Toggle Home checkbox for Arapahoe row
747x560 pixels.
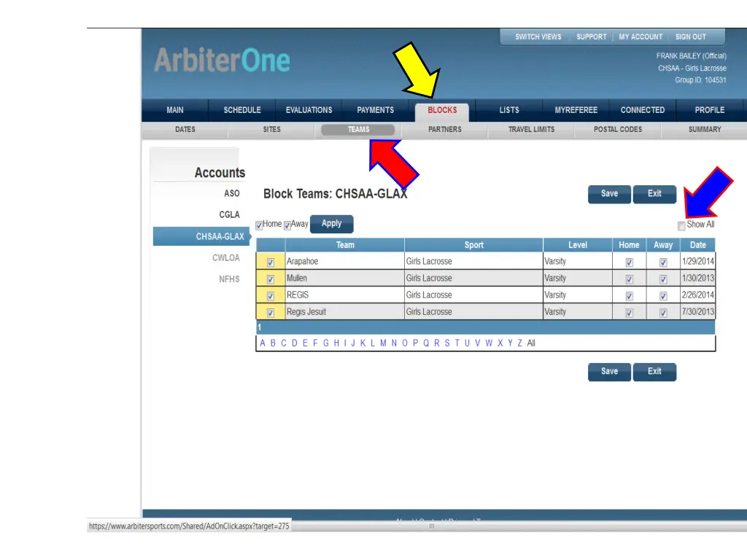(630, 262)
